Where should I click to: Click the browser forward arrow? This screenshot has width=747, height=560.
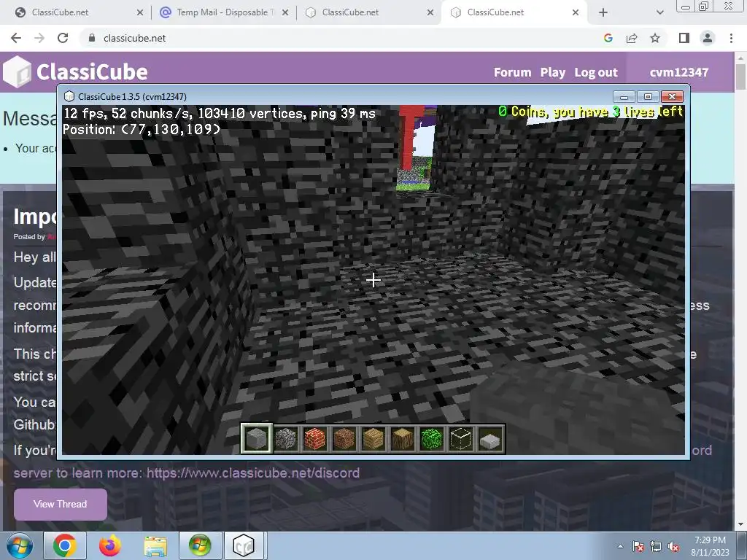[39, 38]
